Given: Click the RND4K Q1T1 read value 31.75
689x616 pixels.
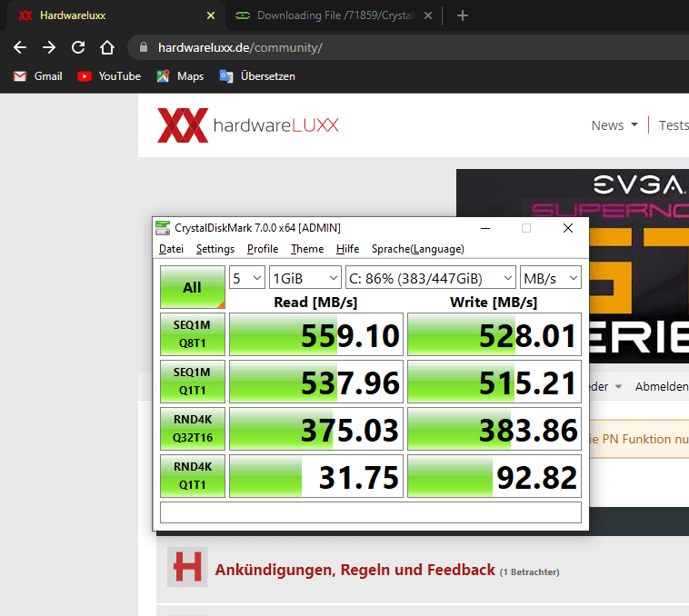Looking at the screenshot, I should 316,476.
